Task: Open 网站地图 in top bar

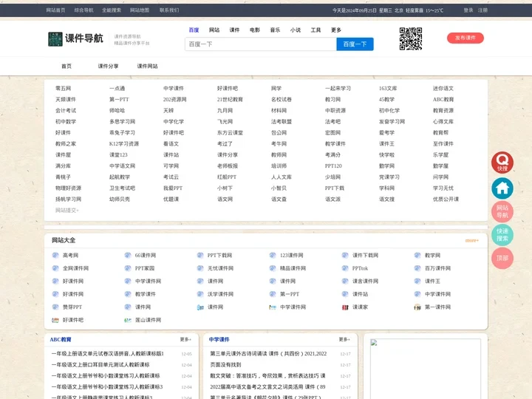Action: 140,10
